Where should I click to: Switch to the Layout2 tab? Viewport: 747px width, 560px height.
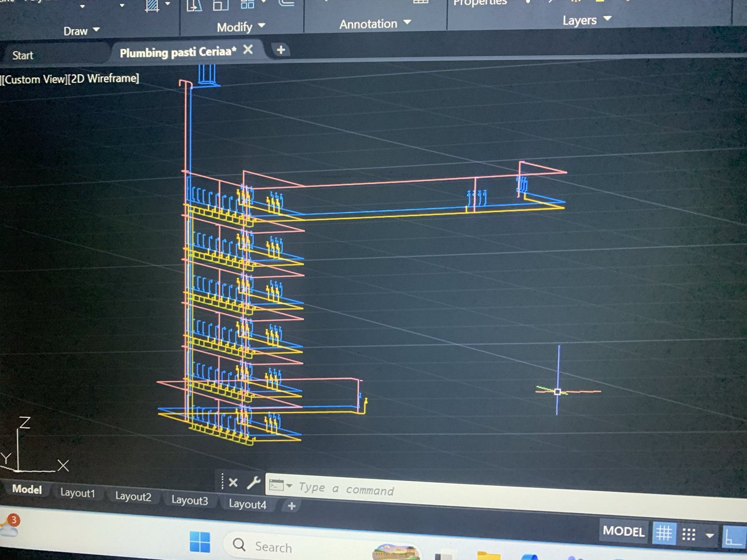(x=133, y=497)
